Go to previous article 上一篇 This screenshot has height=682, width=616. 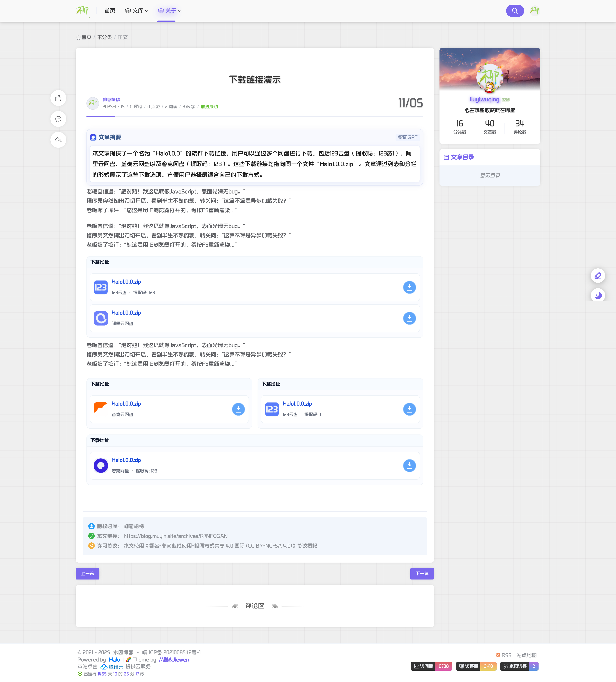coord(87,574)
